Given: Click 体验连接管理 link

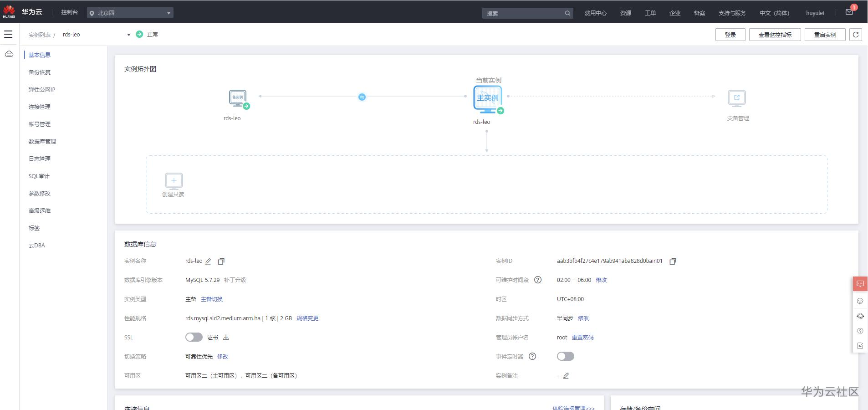Looking at the screenshot, I should (573, 407).
